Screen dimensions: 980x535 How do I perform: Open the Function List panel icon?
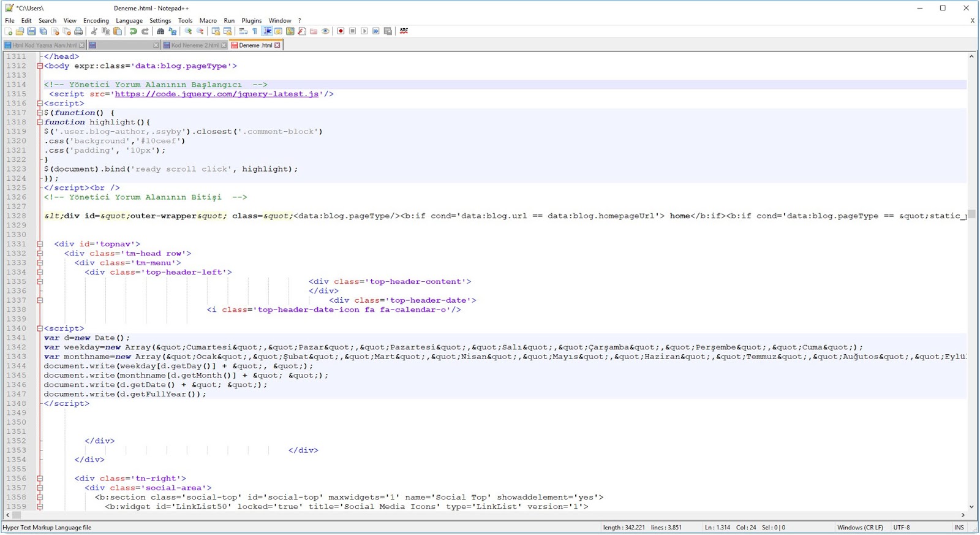[302, 31]
